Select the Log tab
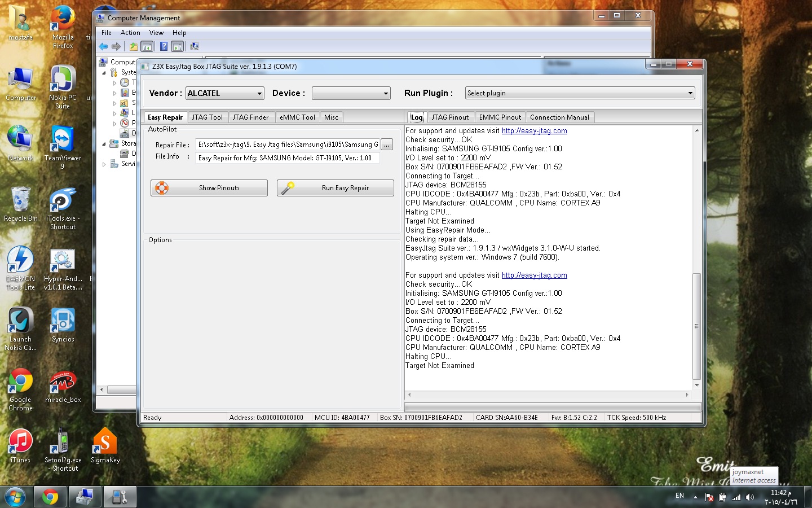Screen dimensions: 812x508 click(x=417, y=117)
